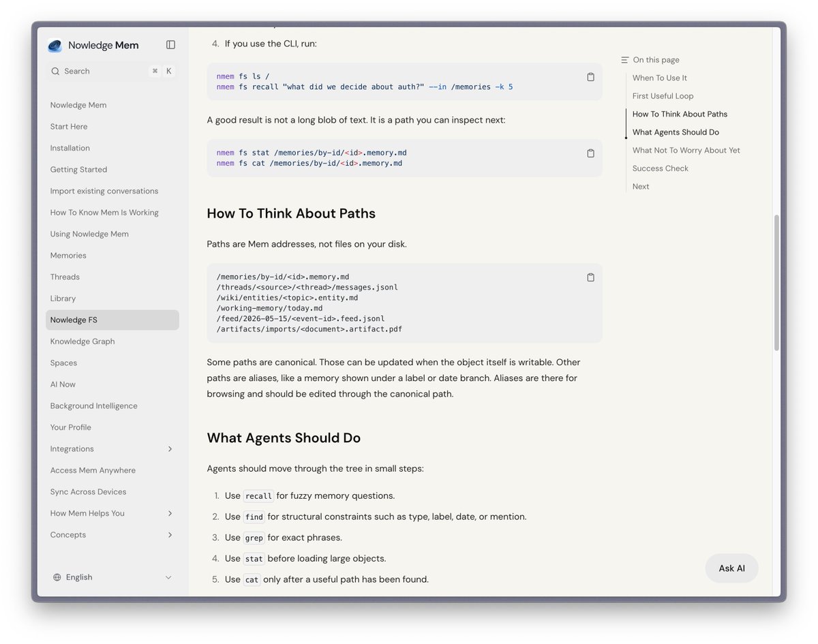Open the Memories page
Viewport: 818px width, 644px height.
click(68, 256)
